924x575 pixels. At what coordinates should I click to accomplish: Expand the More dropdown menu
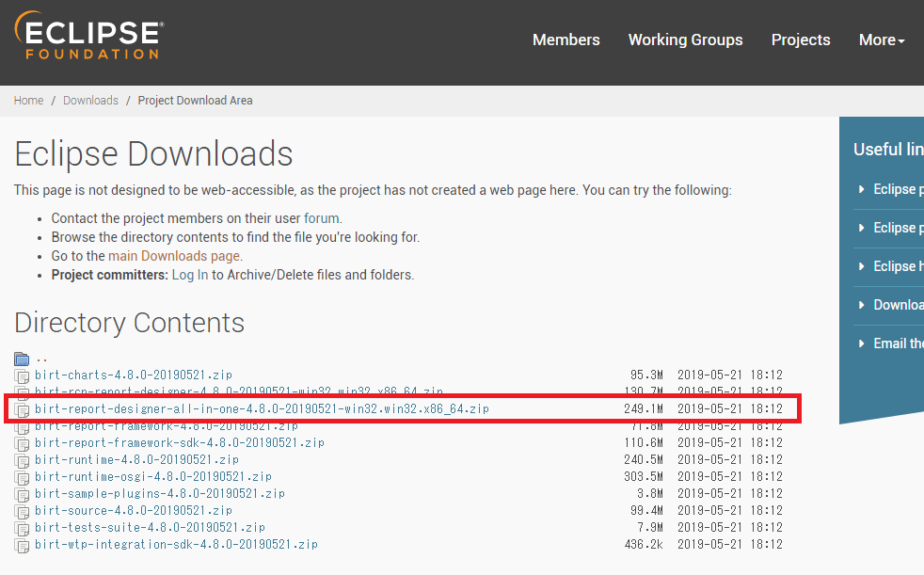882,40
